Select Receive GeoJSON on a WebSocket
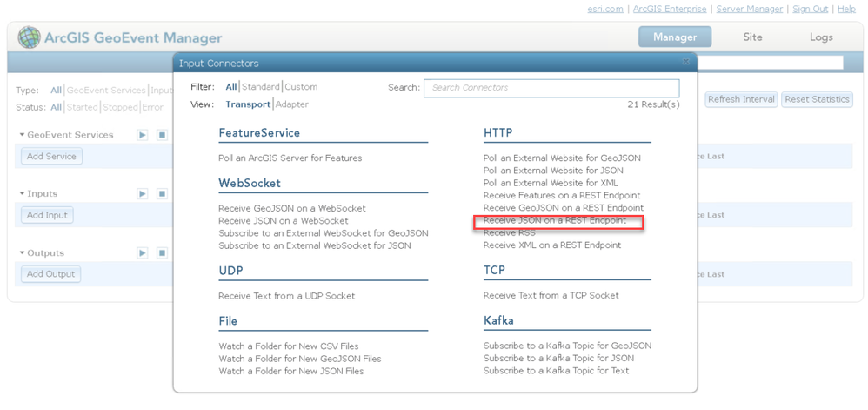Screen dimensions: 868x410 tap(292, 208)
